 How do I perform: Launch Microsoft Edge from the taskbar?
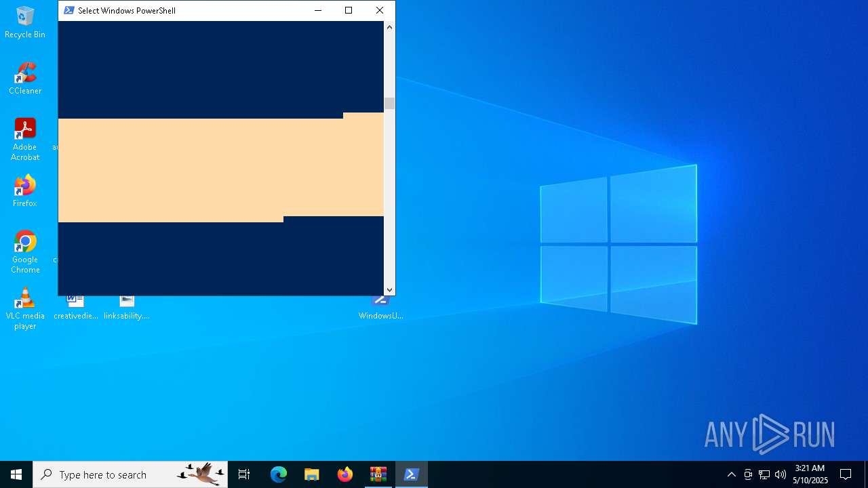click(279, 474)
